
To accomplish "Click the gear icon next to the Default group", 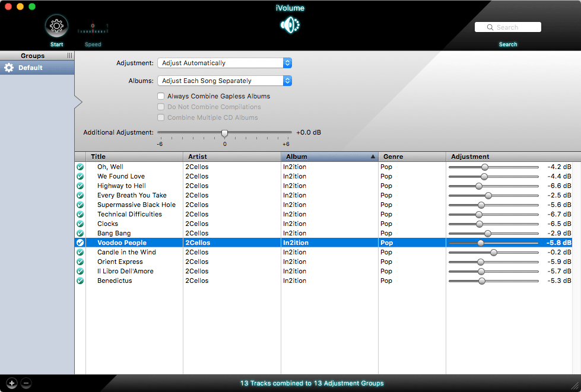I will click(8, 67).
